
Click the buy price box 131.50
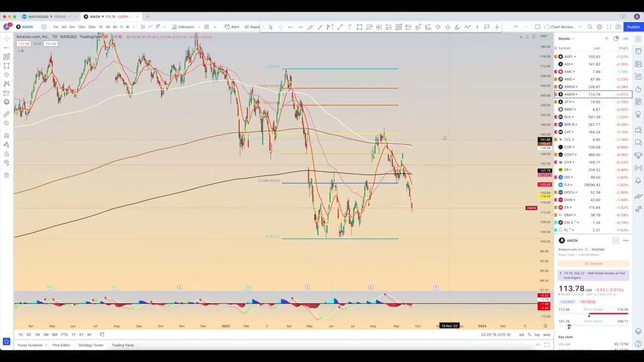click(50, 44)
